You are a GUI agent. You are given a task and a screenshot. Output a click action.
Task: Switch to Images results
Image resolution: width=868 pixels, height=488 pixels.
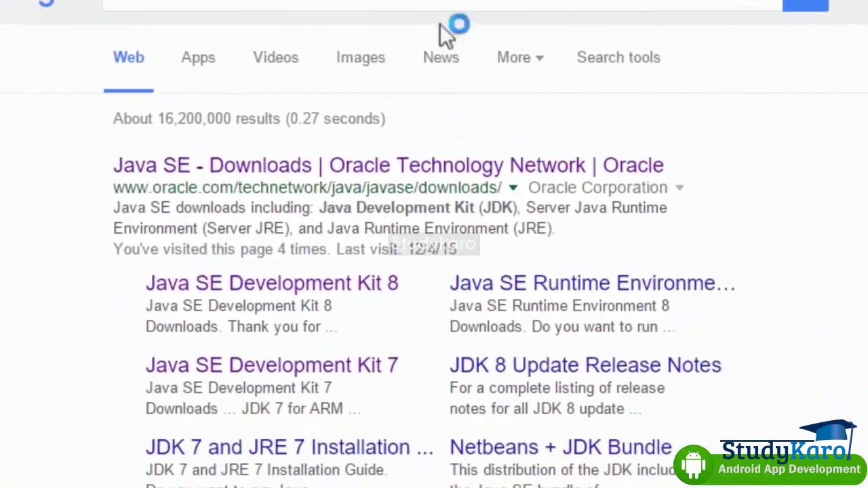361,58
